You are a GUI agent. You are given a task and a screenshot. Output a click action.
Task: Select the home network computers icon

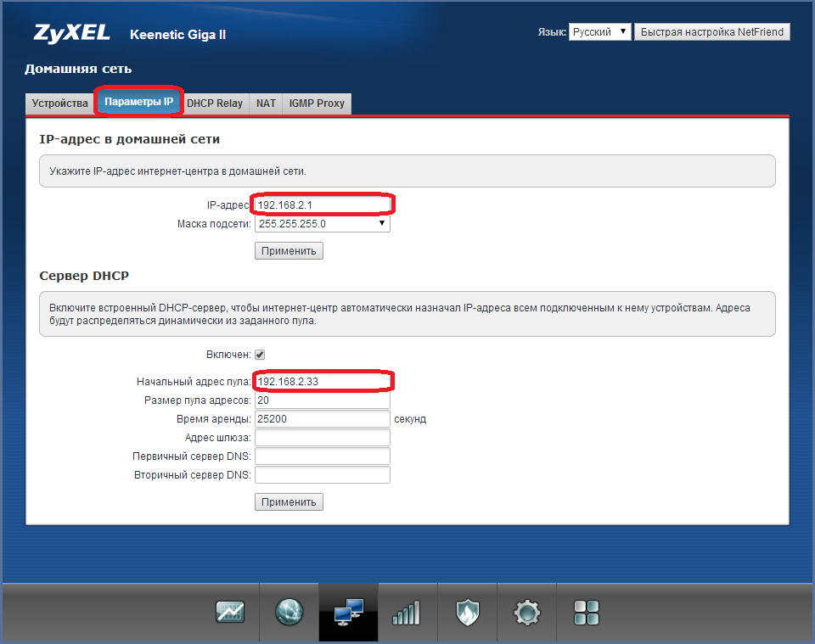tap(348, 612)
